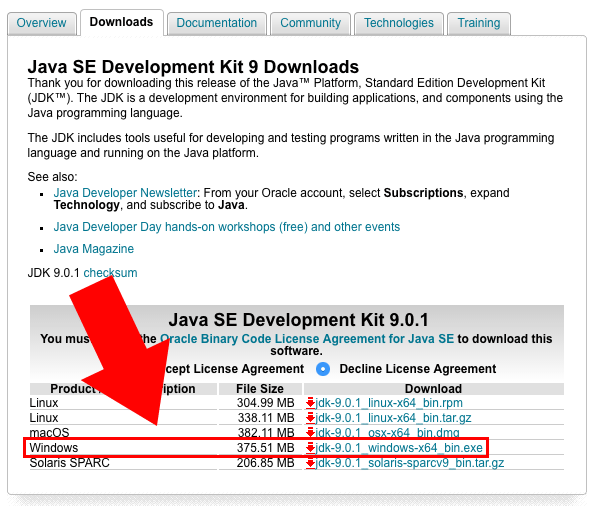Viewport: 596px width, 506px height.
Task: Click download arrow icon for windows exe
Action: [x=310, y=448]
